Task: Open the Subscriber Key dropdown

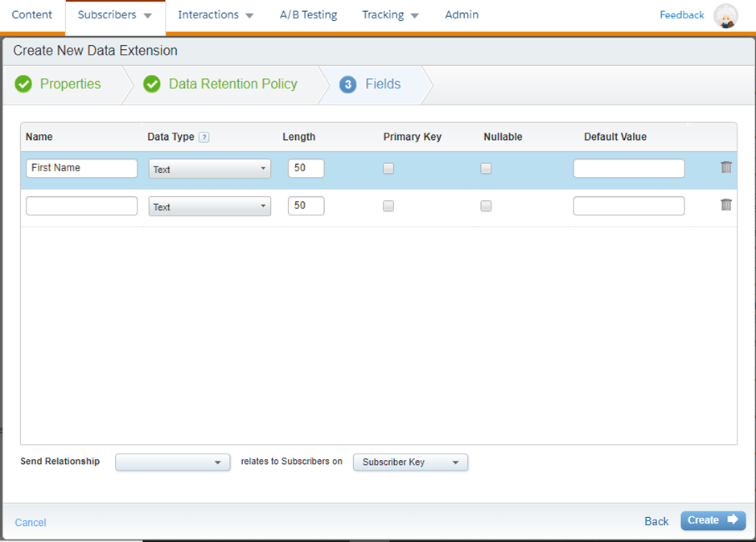Action: tap(410, 462)
